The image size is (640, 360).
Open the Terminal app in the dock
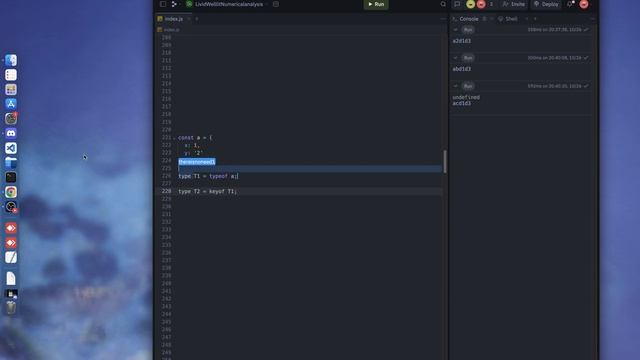point(11,177)
